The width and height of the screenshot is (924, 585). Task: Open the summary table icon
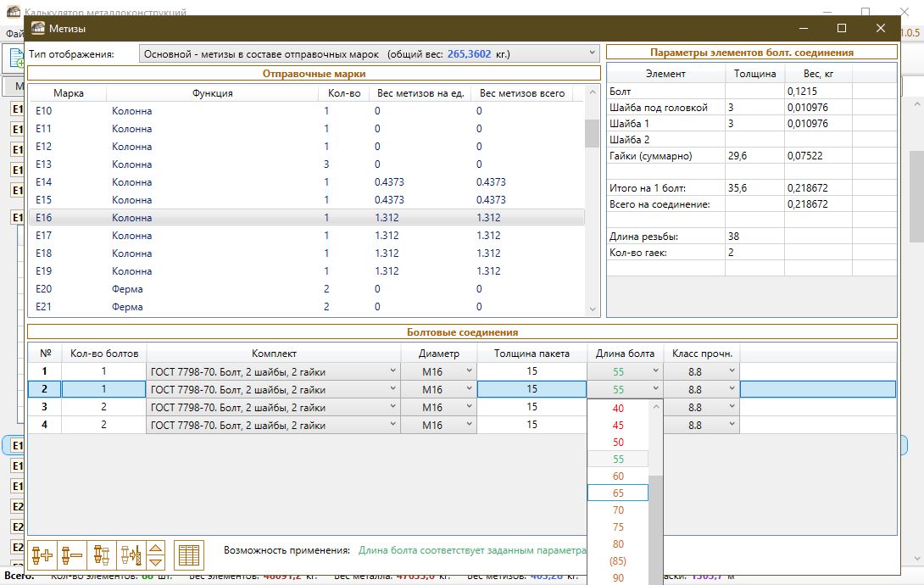tap(189, 555)
